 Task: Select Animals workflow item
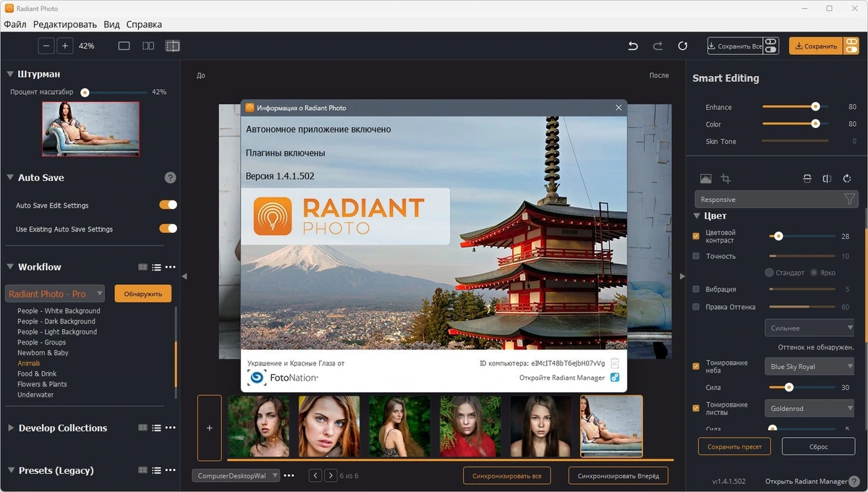tap(29, 363)
